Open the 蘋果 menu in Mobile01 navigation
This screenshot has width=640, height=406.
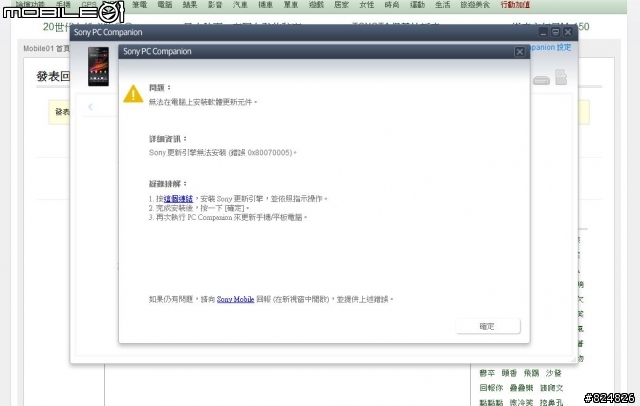[x=190, y=5]
